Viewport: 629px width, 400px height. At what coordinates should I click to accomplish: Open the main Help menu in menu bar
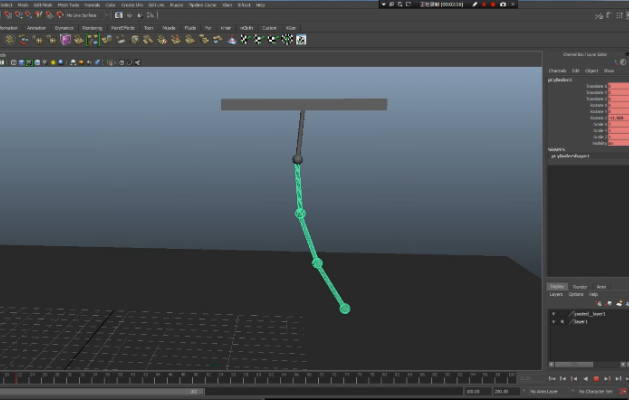(260, 5)
